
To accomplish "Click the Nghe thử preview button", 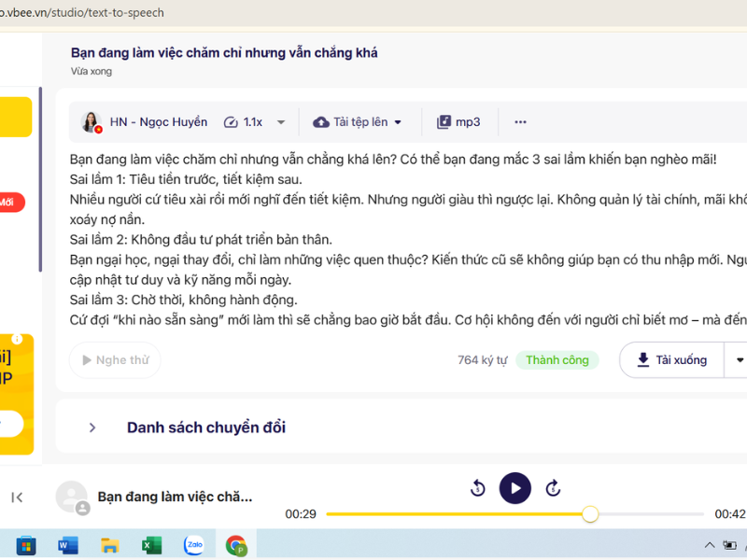I will (115, 360).
